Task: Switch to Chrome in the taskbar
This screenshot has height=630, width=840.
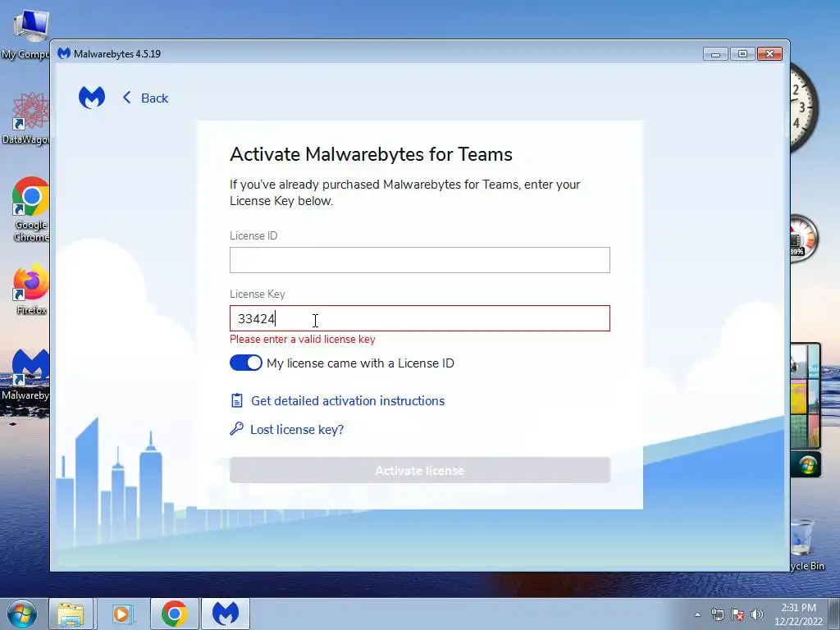Action: pyautogui.click(x=174, y=614)
